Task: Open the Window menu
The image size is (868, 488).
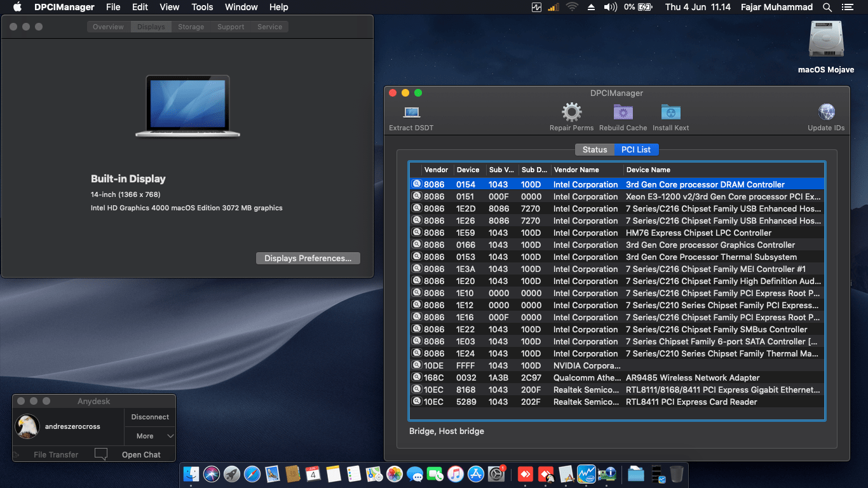Action: (x=241, y=7)
